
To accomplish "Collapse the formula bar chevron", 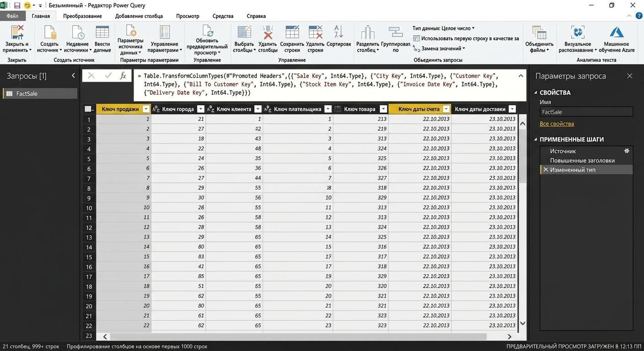I will pyautogui.click(x=521, y=76).
